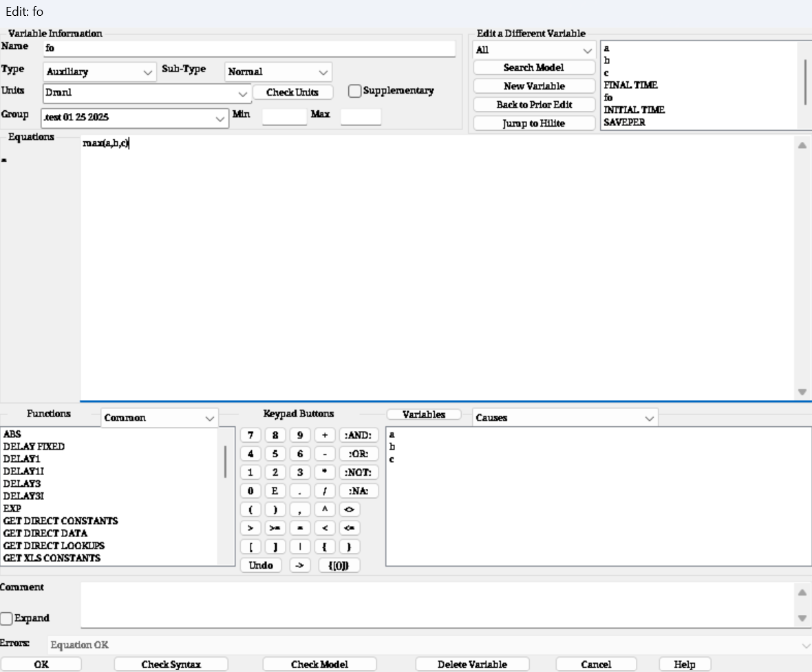The height and width of the screenshot is (672, 812).
Task: Toggle the Supplementary checkbox
Action: 354,91
